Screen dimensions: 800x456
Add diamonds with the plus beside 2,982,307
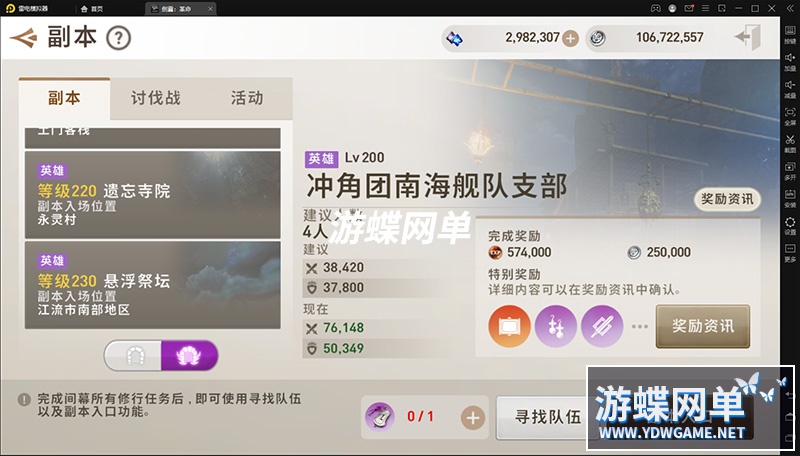click(570, 38)
